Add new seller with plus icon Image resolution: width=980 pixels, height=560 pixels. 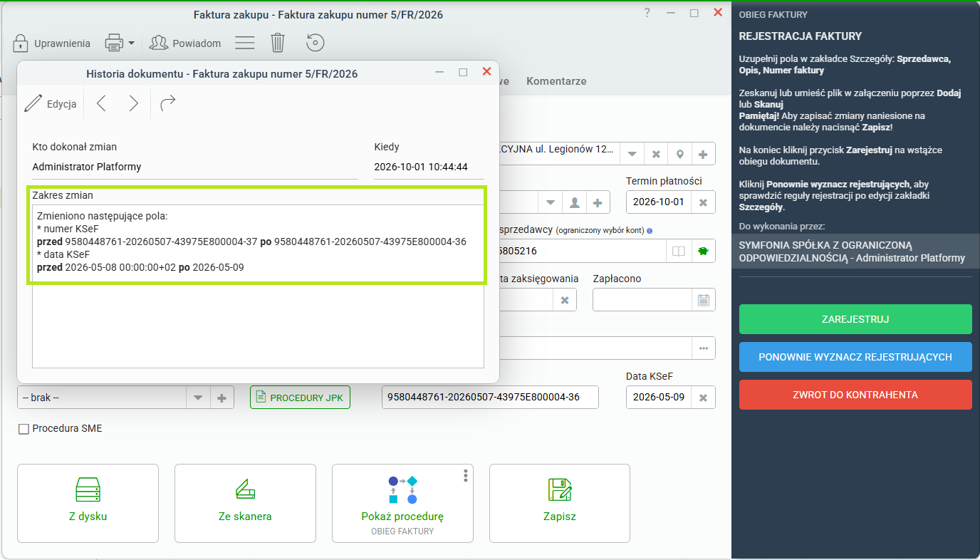(703, 153)
